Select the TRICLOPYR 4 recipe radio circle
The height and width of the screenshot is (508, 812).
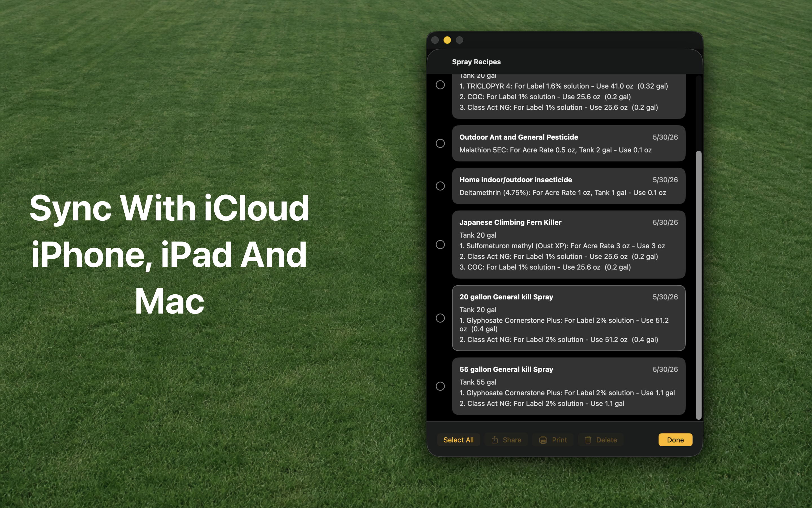click(440, 85)
